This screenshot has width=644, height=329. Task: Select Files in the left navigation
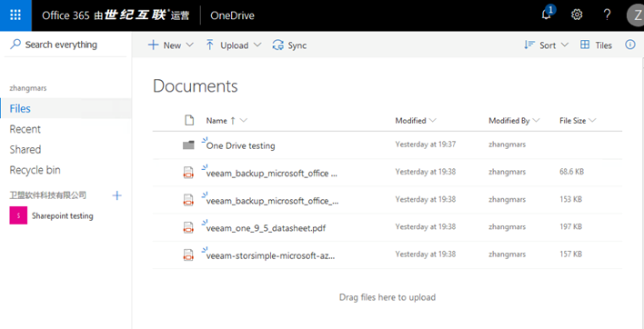point(65,109)
